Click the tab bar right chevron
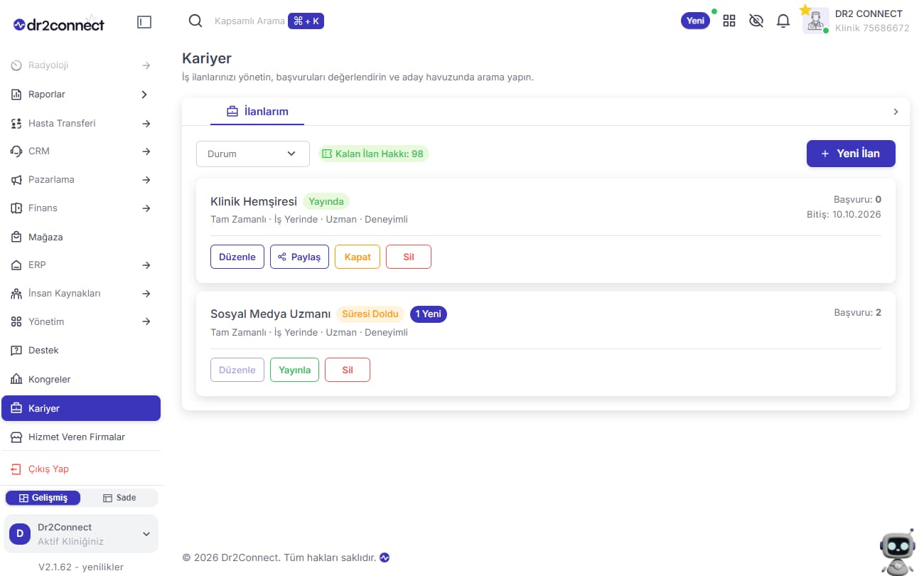The height and width of the screenshot is (576, 924). pyautogui.click(x=896, y=112)
